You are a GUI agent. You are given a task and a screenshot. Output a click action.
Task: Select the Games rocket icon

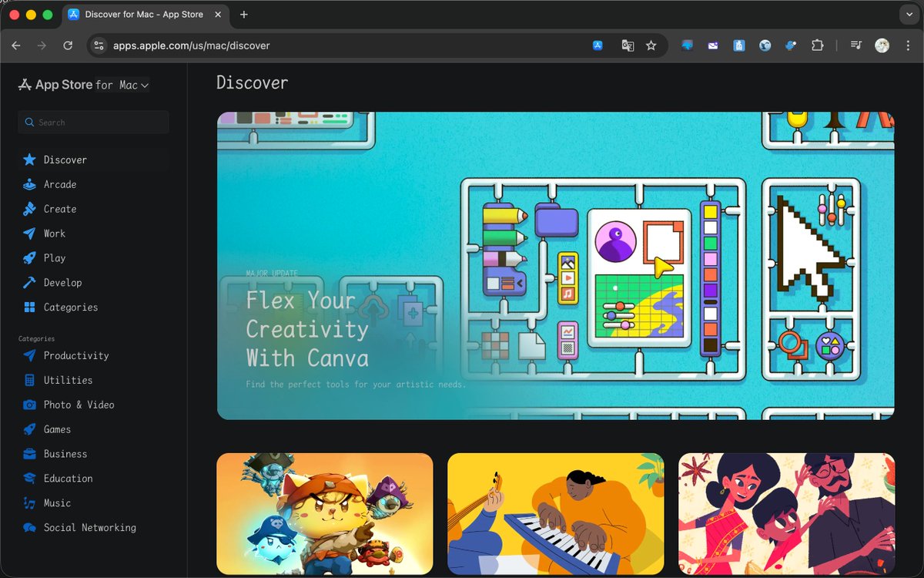[x=29, y=429]
